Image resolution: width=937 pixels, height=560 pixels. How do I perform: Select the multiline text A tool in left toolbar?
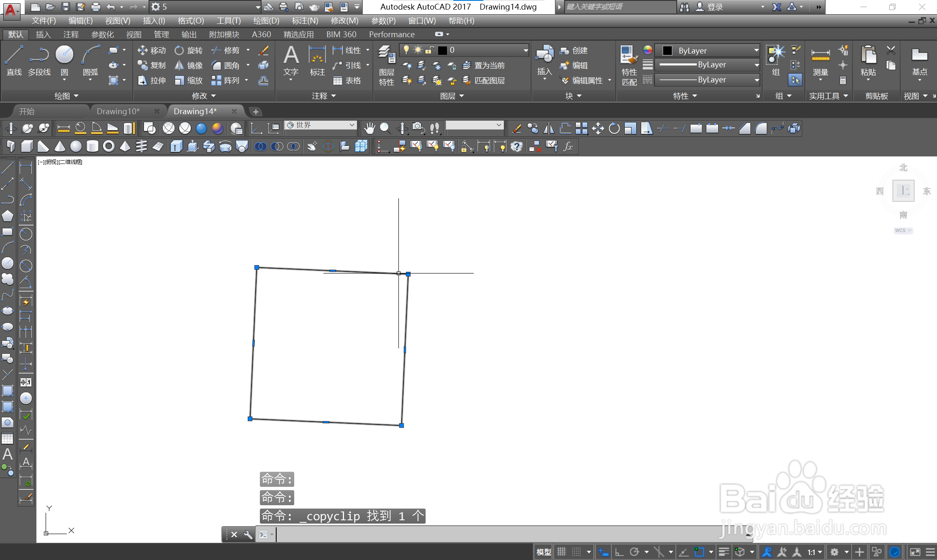pyautogui.click(x=8, y=454)
